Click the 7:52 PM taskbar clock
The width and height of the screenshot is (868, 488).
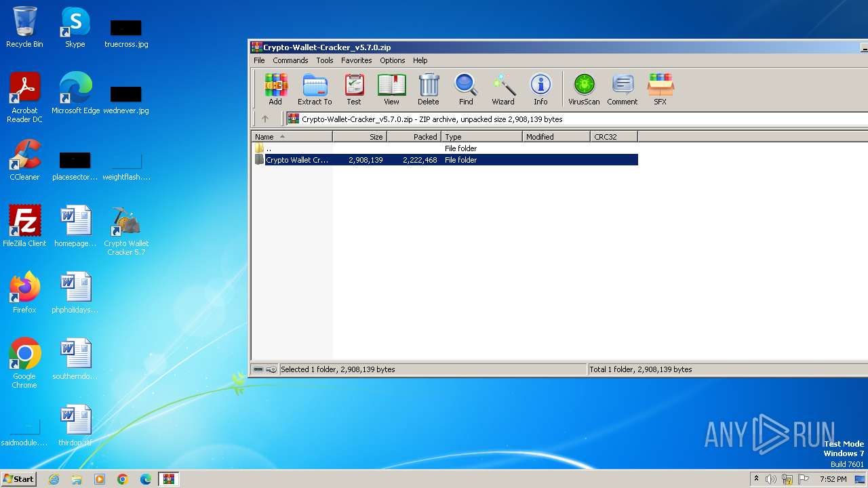click(x=833, y=479)
